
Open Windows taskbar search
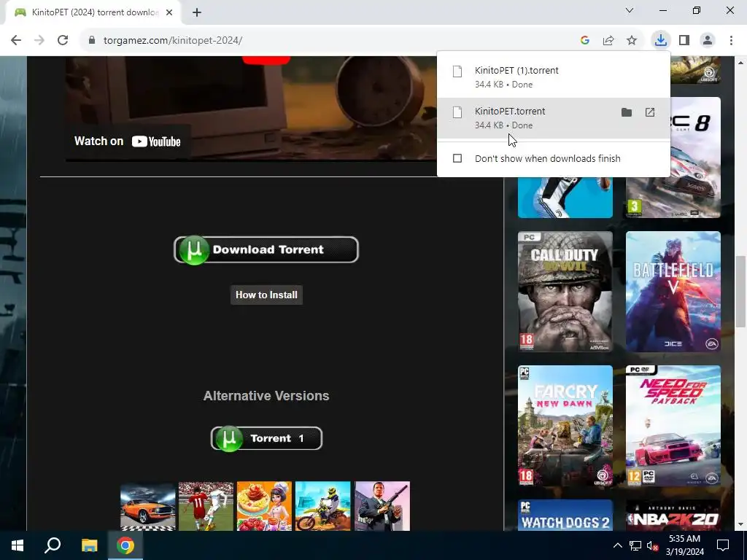coord(53,545)
